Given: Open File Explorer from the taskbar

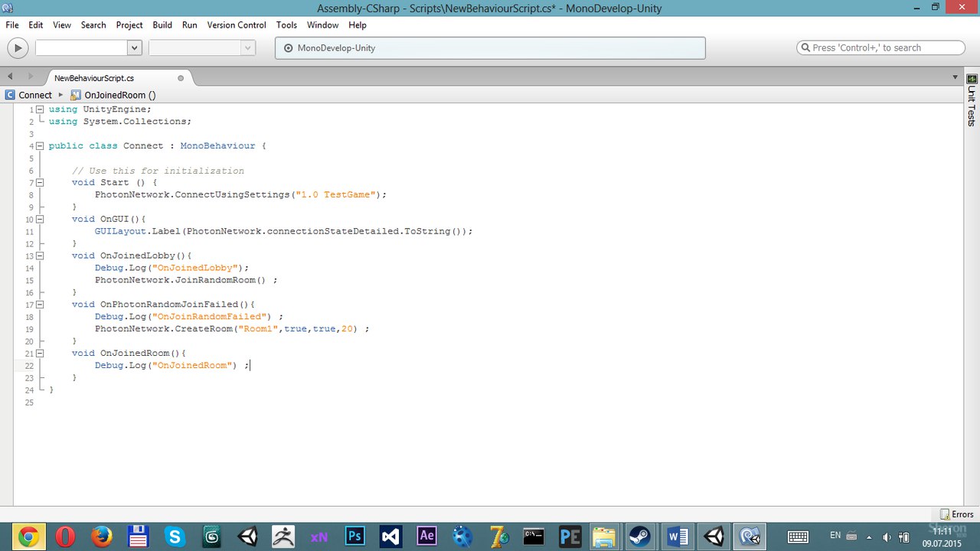Looking at the screenshot, I should pos(604,536).
